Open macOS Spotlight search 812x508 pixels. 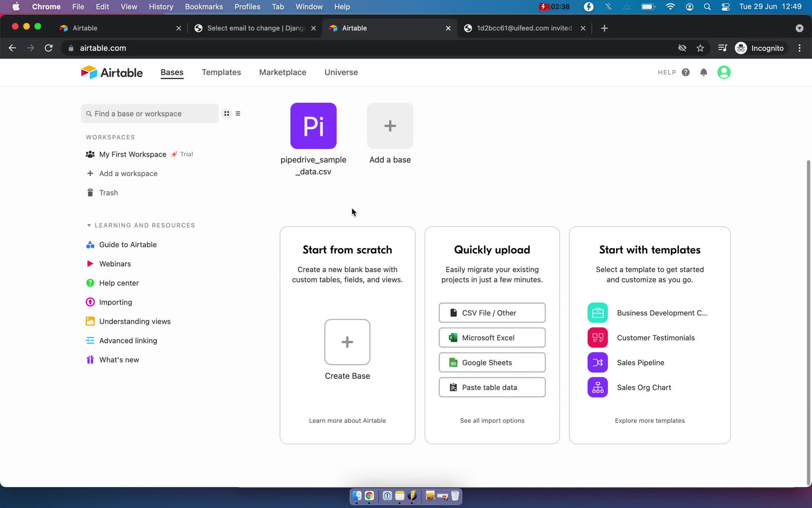click(x=707, y=7)
